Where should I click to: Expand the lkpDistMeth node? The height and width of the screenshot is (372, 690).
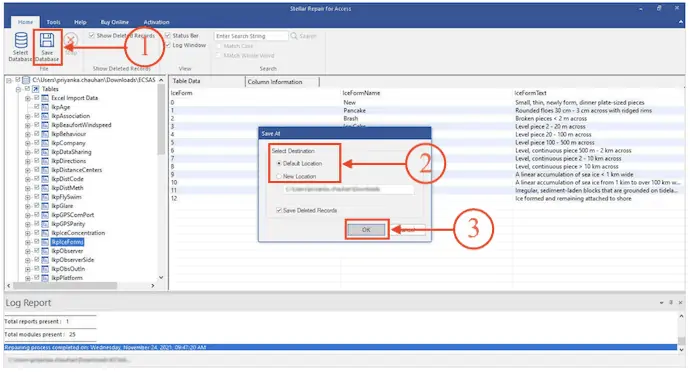27,188
